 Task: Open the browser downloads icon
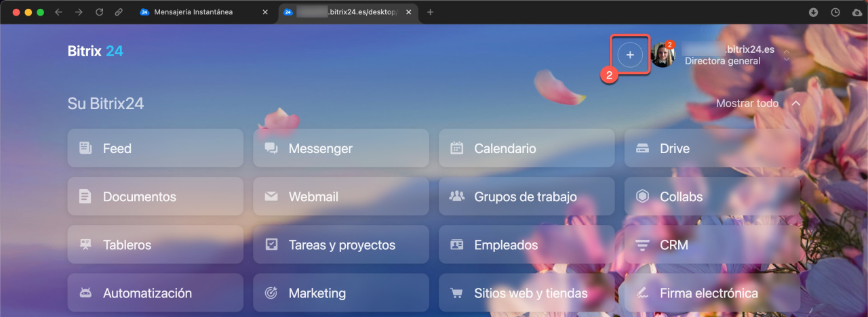point(814,12)
